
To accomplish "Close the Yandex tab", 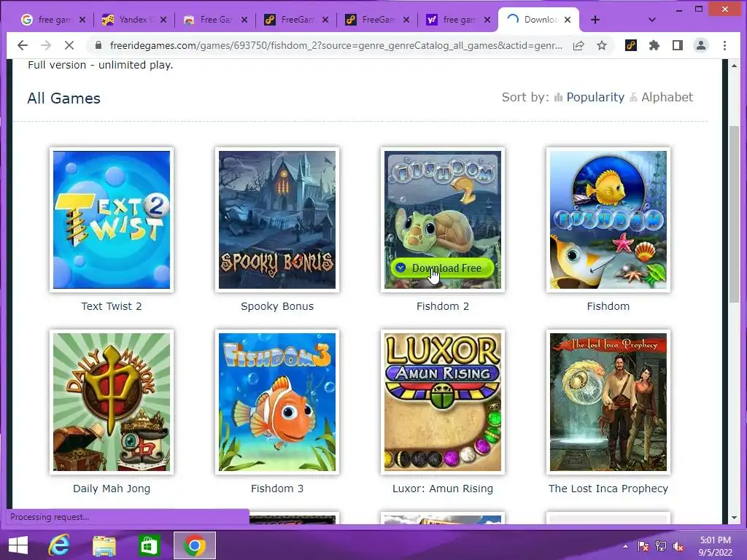I will 163,20.
